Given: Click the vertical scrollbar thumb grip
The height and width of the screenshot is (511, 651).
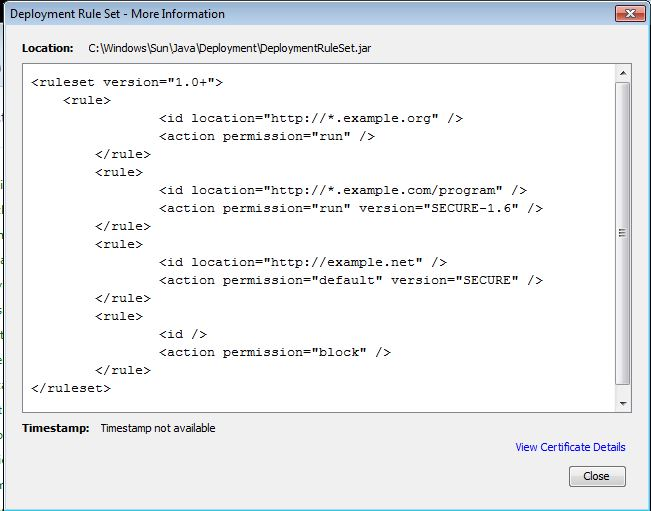Looking at the screenshot, I should coord(622,233).
